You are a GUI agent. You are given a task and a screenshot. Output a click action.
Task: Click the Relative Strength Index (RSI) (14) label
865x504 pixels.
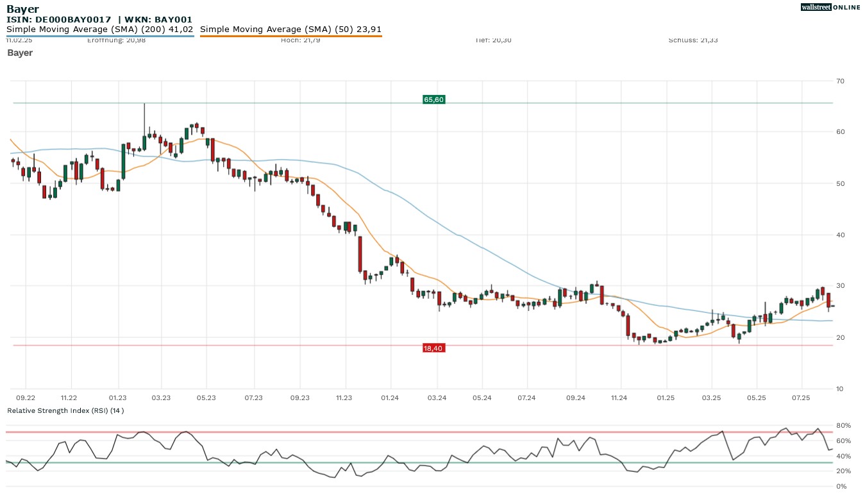pos(65,410)
